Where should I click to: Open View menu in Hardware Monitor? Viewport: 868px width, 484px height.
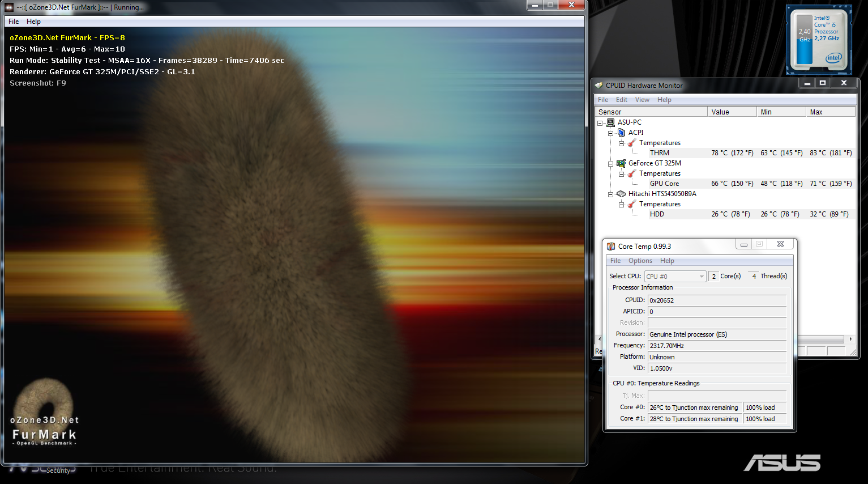click(642, 100)
